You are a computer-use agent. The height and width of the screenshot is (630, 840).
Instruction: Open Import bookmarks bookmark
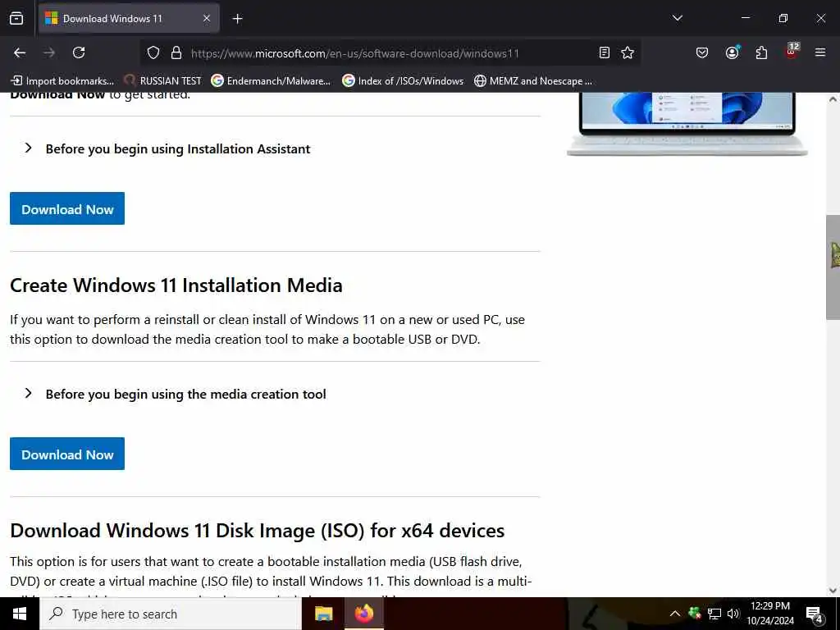(62, 81)
